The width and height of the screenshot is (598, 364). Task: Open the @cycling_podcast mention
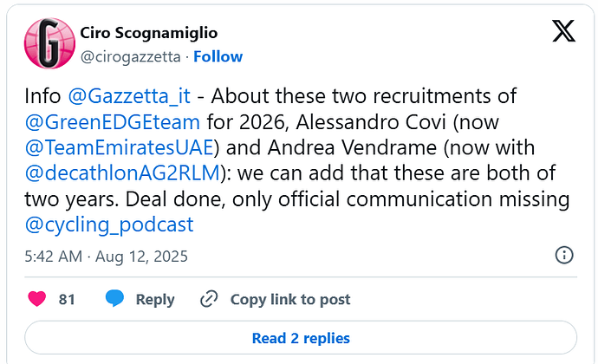click(x=109, y=225)
